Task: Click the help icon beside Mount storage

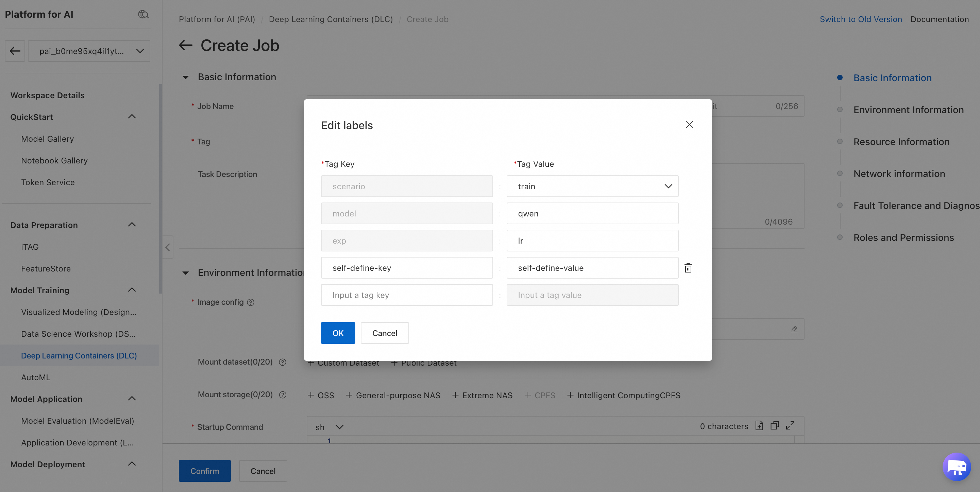Action: (283, 395)
